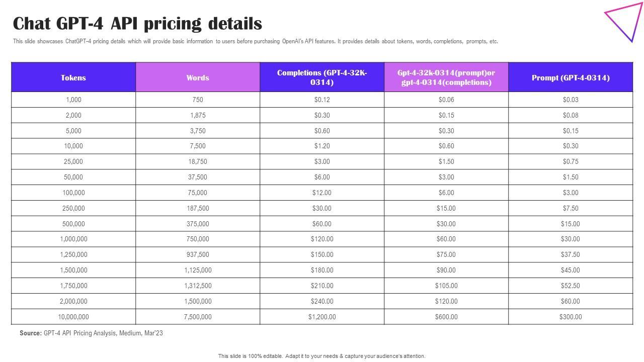The image size is (644, 362).
Task: Select the $300.00 prompt price cell
Action: click(x=571, y=317)
